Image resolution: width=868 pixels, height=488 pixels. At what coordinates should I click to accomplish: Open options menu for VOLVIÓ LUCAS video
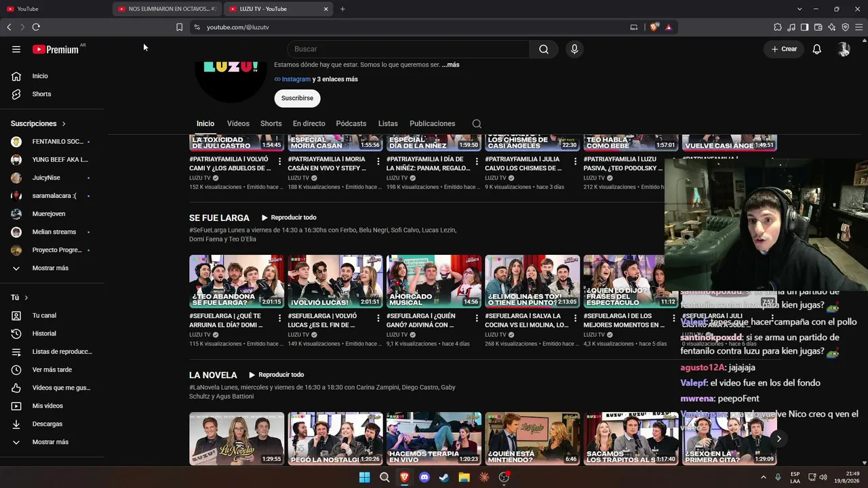(378, 318)
